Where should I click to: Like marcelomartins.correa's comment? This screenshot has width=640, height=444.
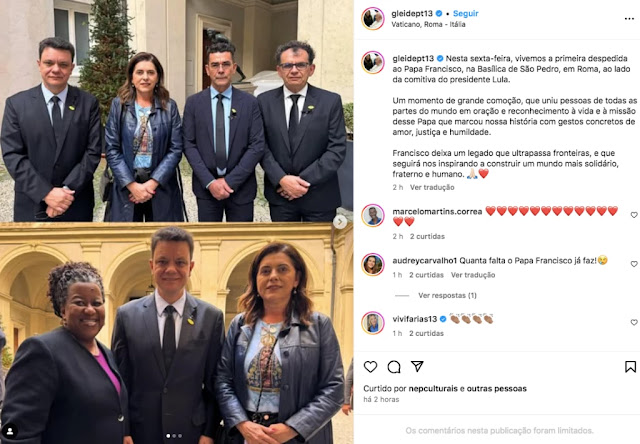pyautogui.click(x=633, y=215)
